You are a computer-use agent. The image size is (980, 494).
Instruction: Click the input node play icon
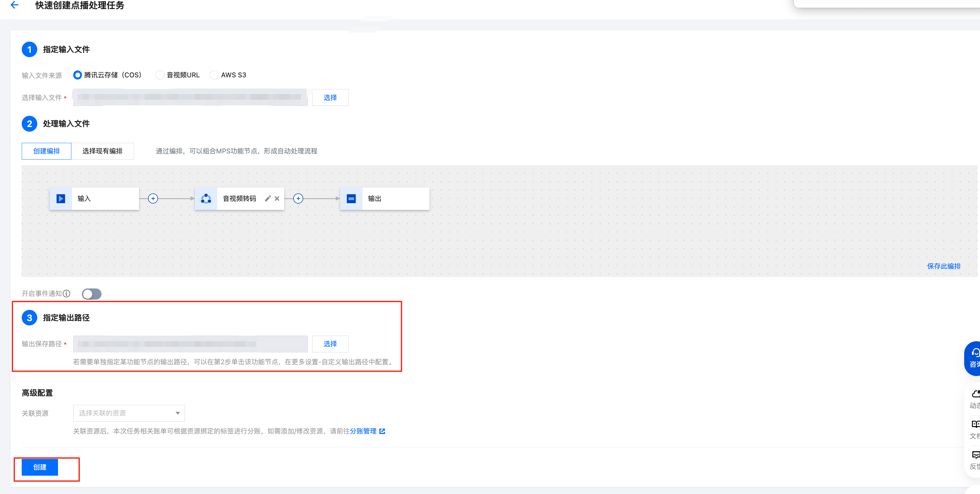coord(61,199)
